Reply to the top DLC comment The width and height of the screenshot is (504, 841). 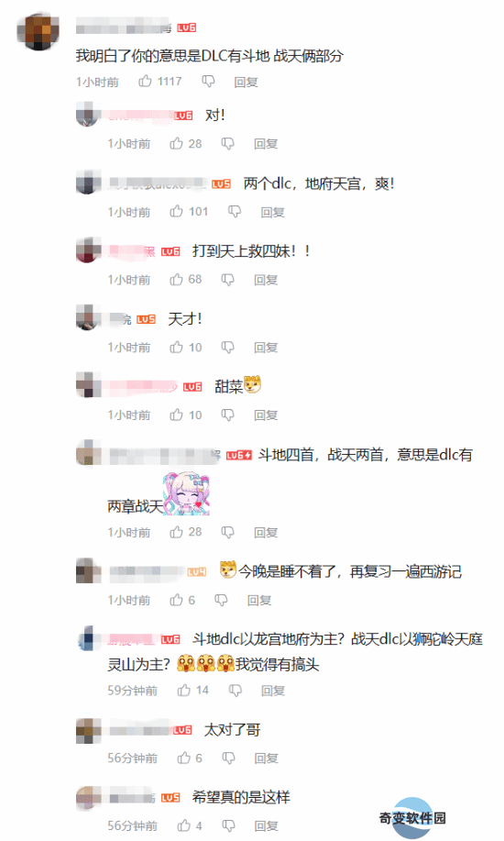coord(247,82)
